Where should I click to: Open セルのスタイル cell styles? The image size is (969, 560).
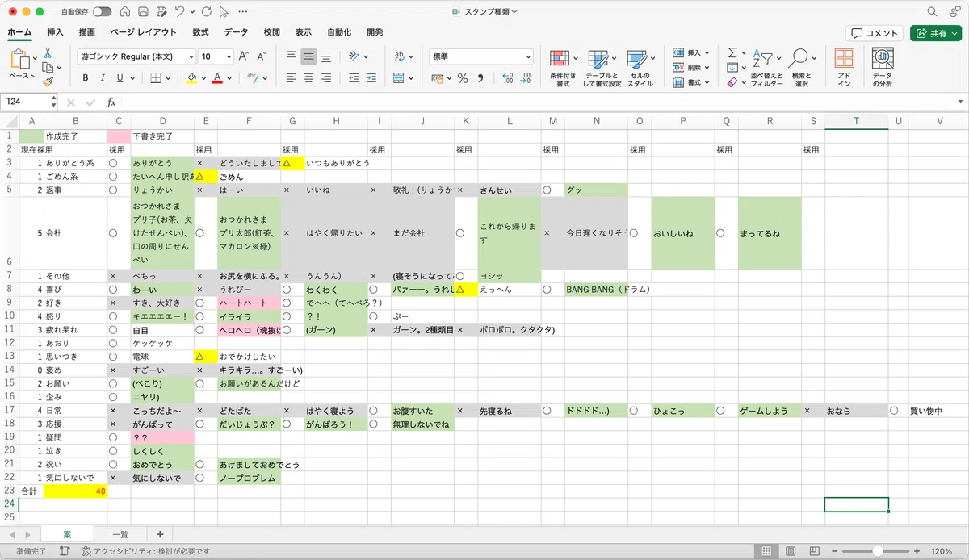tap(640, 68)
